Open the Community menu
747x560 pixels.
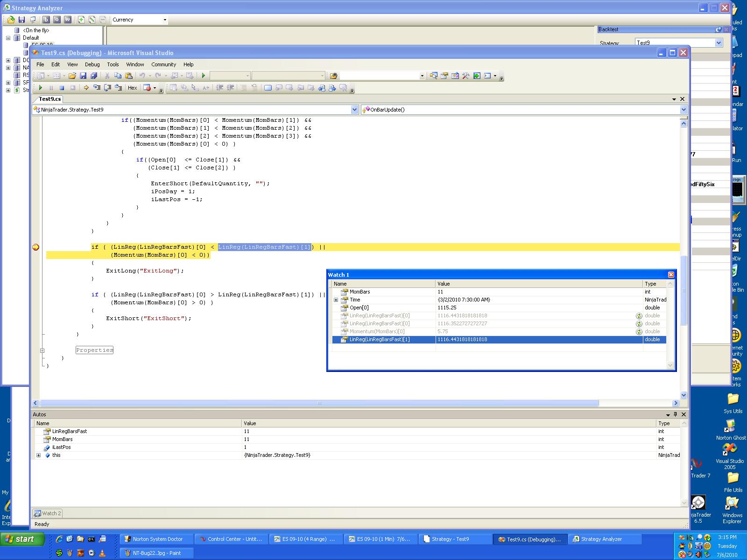click(x=163, y=64)
